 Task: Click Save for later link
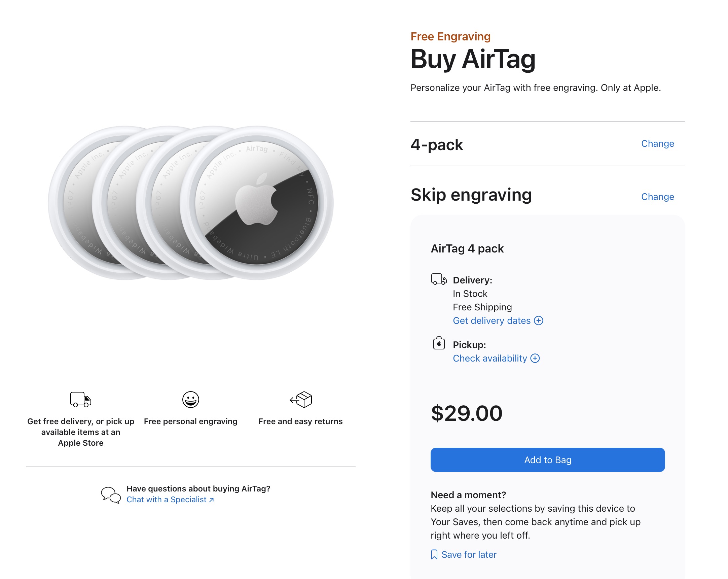pyautogui.click(x=469, y=555)
